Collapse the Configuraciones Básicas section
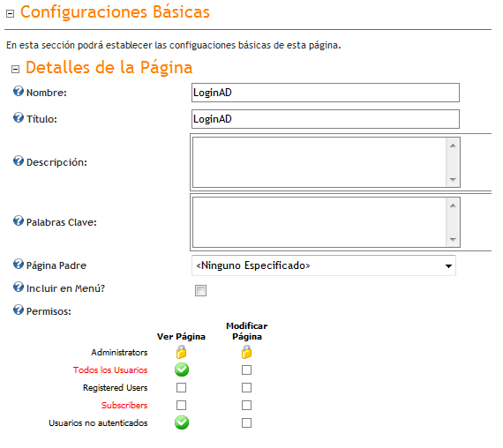The image size is (503, 448). coord(11,14)
